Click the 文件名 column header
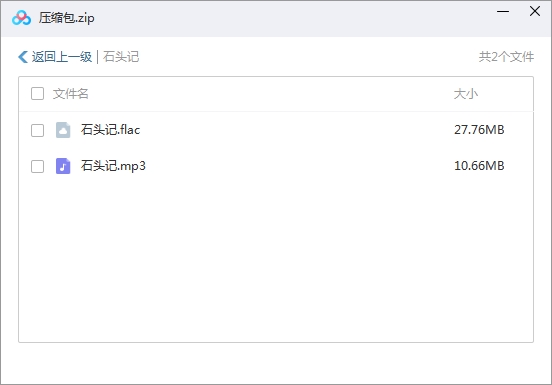 70,94
